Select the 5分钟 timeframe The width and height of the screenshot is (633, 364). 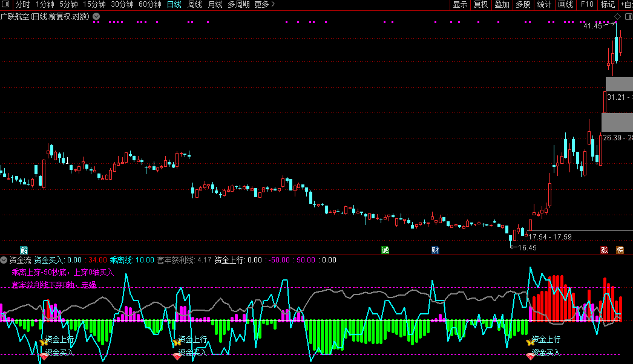[x=68, y=5]
